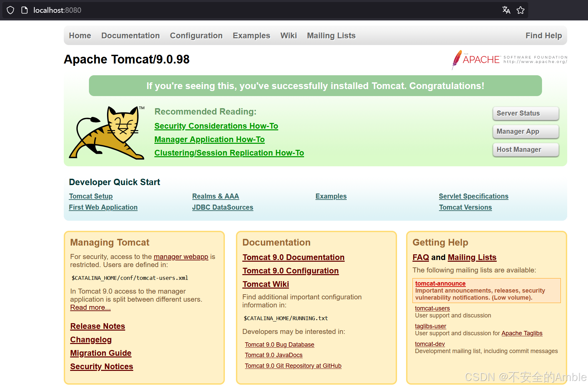The height and width of the screenshot is (387, 588).
Task: Open the Host Manager button
Action: [x=526, y=149]
